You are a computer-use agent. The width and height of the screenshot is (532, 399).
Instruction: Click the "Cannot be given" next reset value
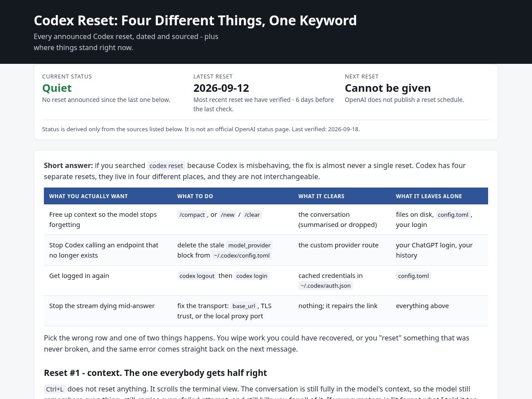tap(388, 88)
